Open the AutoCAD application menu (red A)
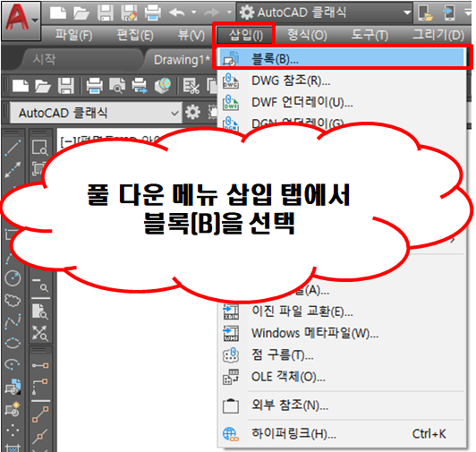Image resolution: width=476 pixels, height=452 pixels. tap(21, 21)
